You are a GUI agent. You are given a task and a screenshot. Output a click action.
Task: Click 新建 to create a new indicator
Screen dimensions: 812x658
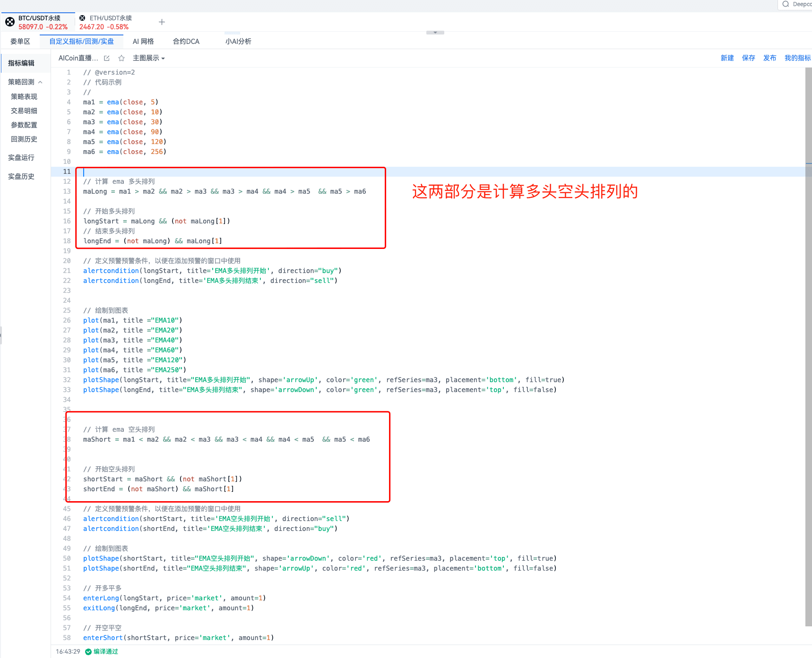pos(727,58)
